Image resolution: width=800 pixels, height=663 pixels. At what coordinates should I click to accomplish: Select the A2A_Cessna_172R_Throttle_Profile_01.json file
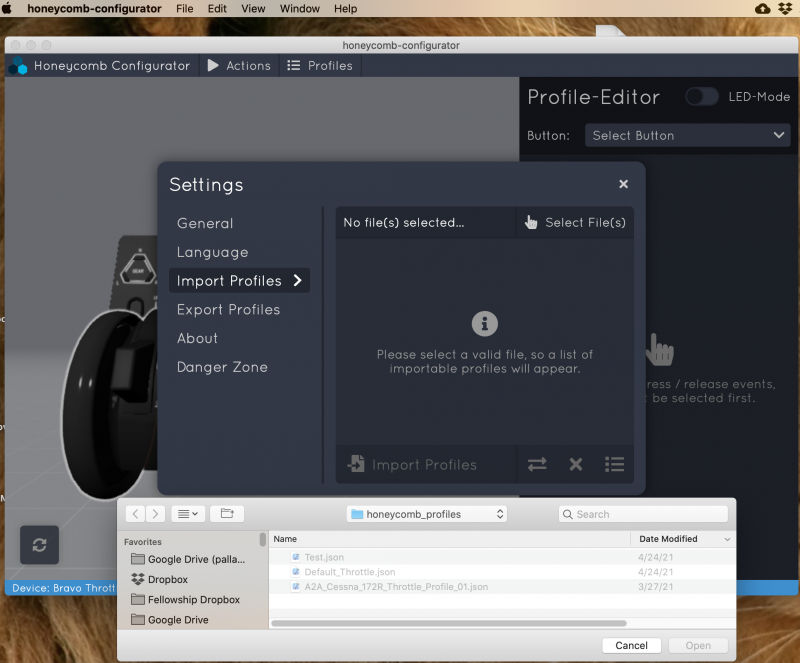[x=502, y=587]
